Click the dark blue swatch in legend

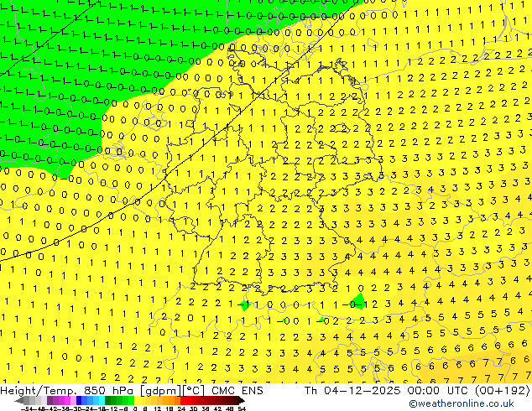(x=79, y=400)
